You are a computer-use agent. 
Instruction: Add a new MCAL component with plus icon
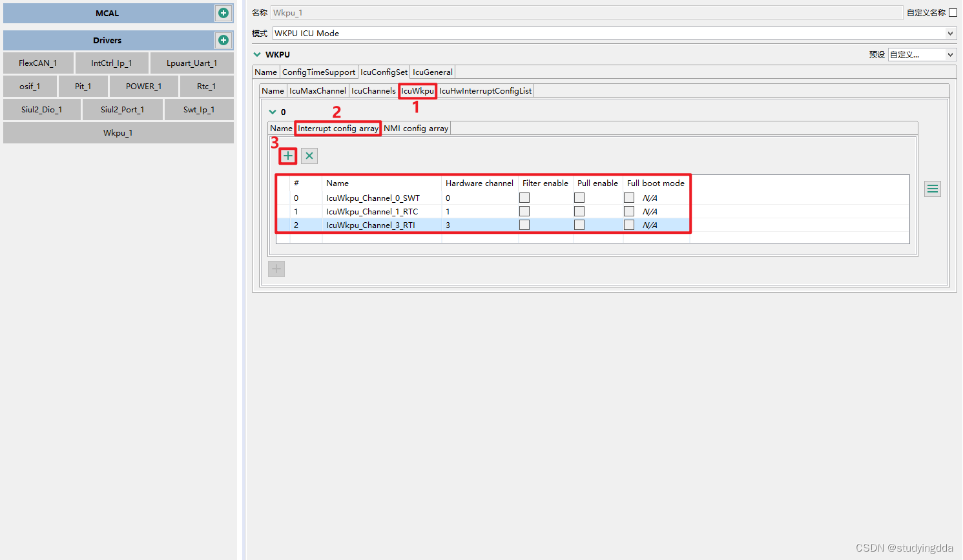point(223,13)
